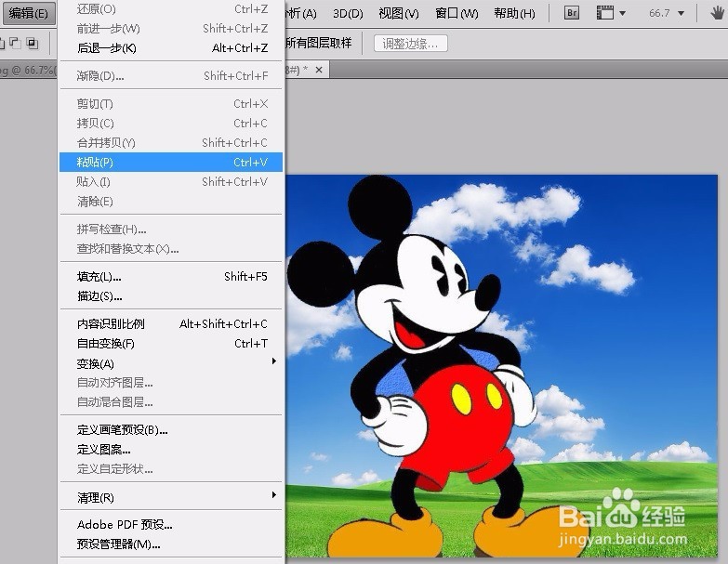Click the Mickey Mouse canvas image
The image size is (728, 564).
tap(501, 365)
